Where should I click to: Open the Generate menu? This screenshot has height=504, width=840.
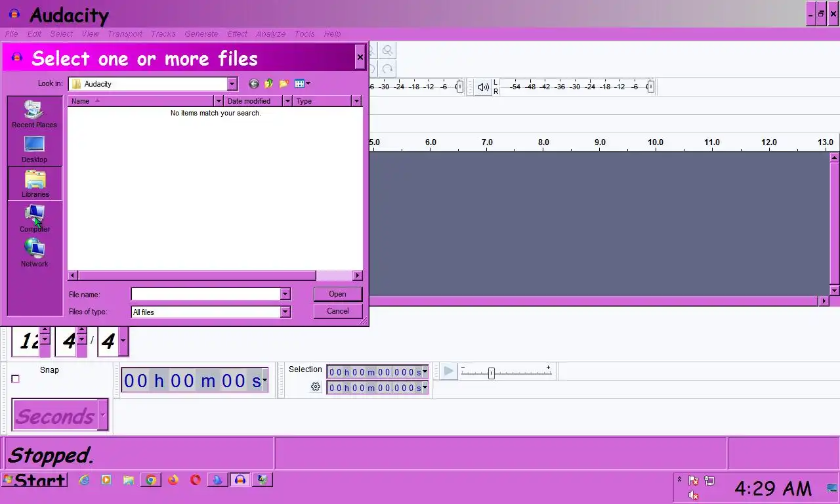click(x=201, y=34)
